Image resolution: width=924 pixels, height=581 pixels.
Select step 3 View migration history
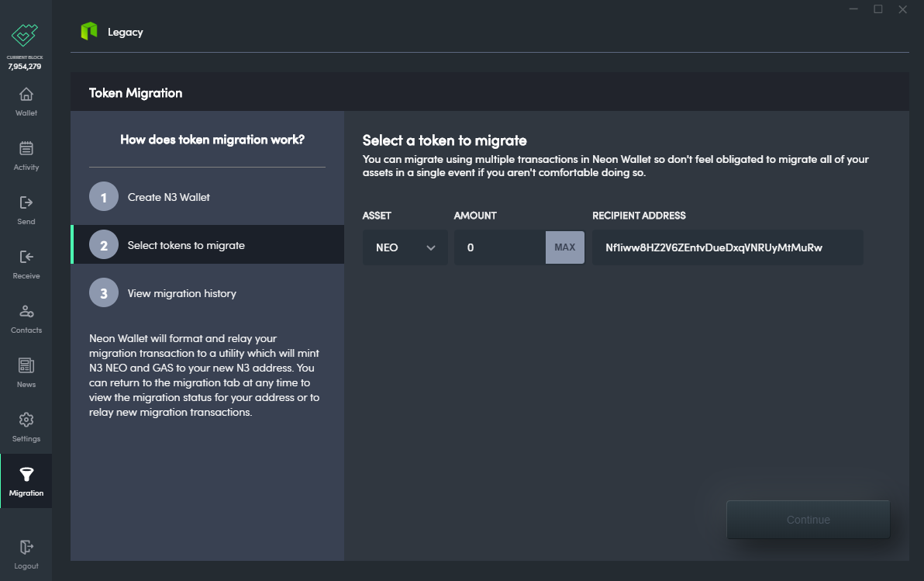click(207, 292)
